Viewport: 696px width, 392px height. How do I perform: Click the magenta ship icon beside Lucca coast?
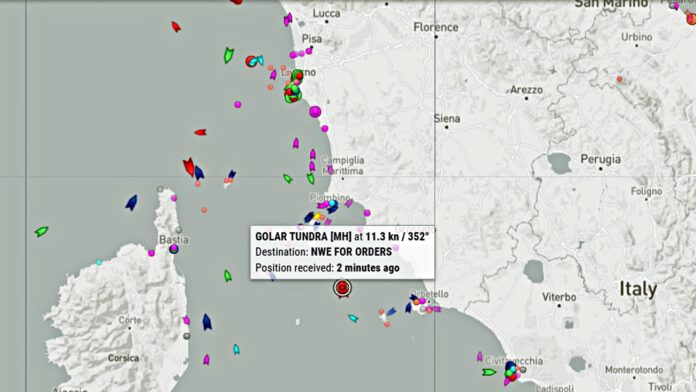coord(288,20)
